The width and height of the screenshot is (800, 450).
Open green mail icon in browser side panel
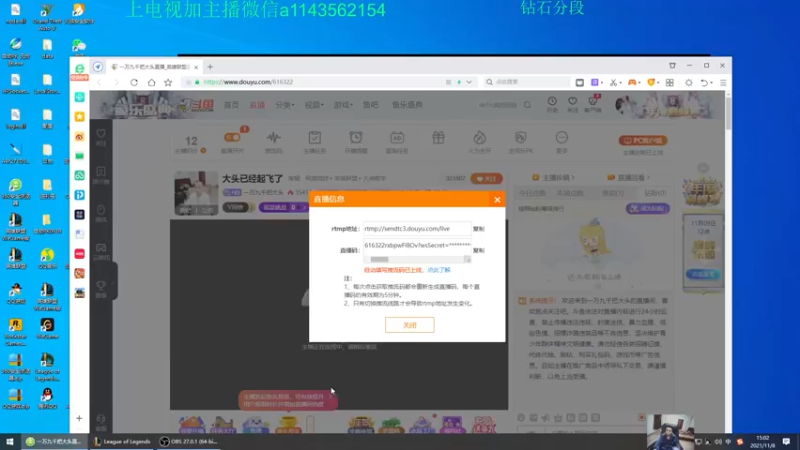pos(80,156)
